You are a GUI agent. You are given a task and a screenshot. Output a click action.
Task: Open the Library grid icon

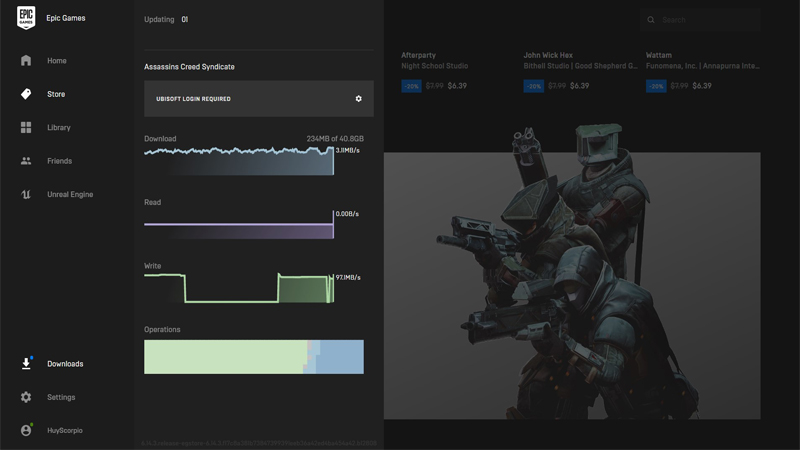point(26,128)
